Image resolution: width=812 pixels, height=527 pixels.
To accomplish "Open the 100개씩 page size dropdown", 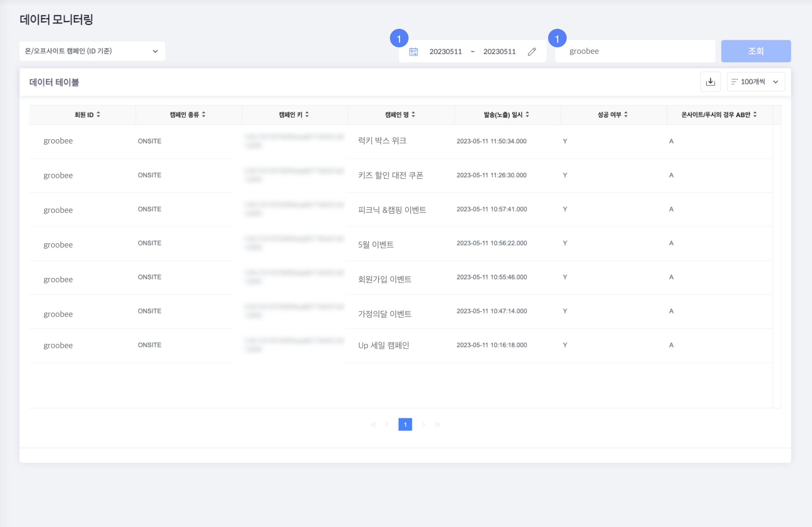I will (x=756, y=82).
